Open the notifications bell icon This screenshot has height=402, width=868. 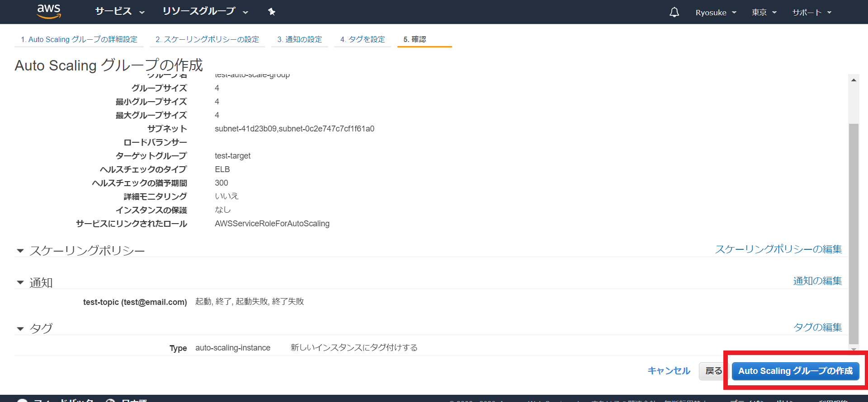pyautogui.click(x=674, y=12)
